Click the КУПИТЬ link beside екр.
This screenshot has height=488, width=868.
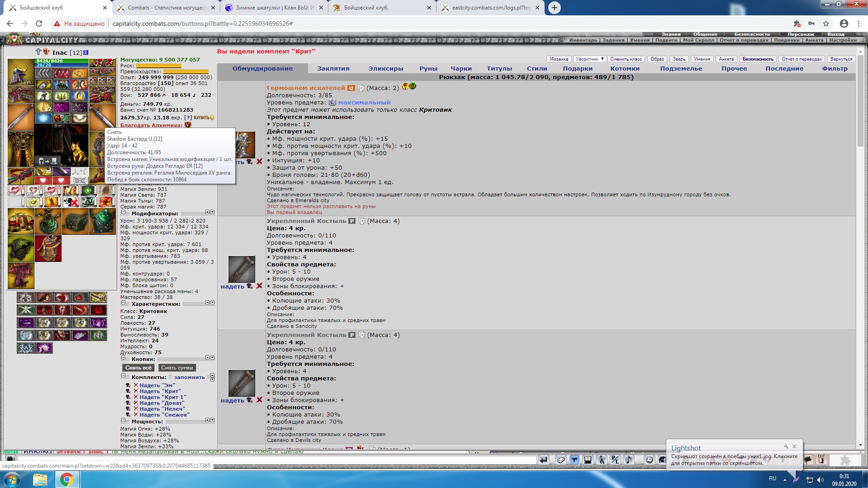pyautogui.click(x=204, y=118)
